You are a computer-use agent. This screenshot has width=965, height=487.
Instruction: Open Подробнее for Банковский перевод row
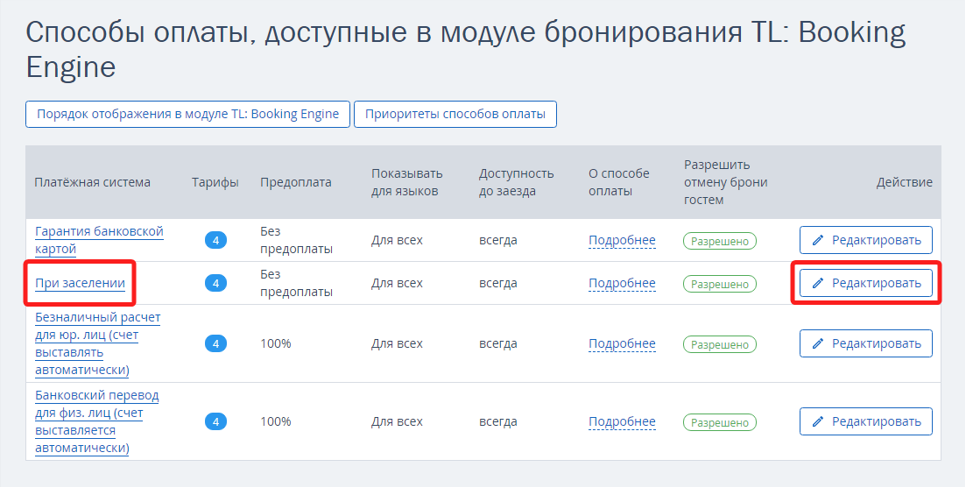pos(622,422)
